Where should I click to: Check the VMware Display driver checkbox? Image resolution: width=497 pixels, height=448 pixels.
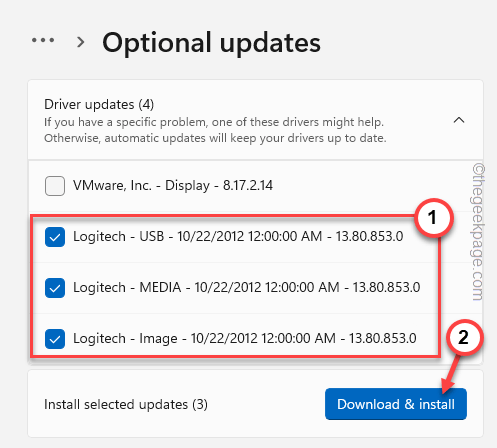pos(55,186)
